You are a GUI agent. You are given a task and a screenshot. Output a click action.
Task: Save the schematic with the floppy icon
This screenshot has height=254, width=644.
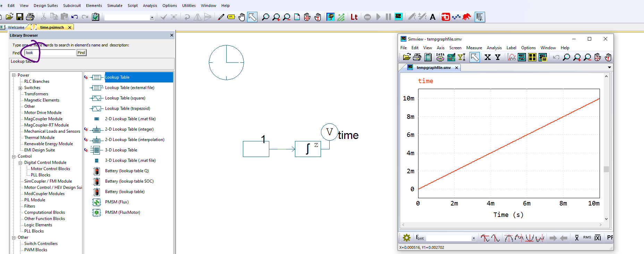[x=20, y=17]
